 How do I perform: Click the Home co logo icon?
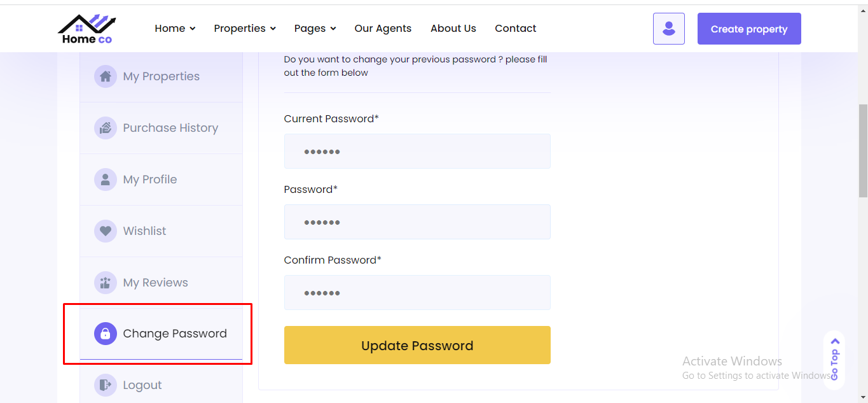87,29
